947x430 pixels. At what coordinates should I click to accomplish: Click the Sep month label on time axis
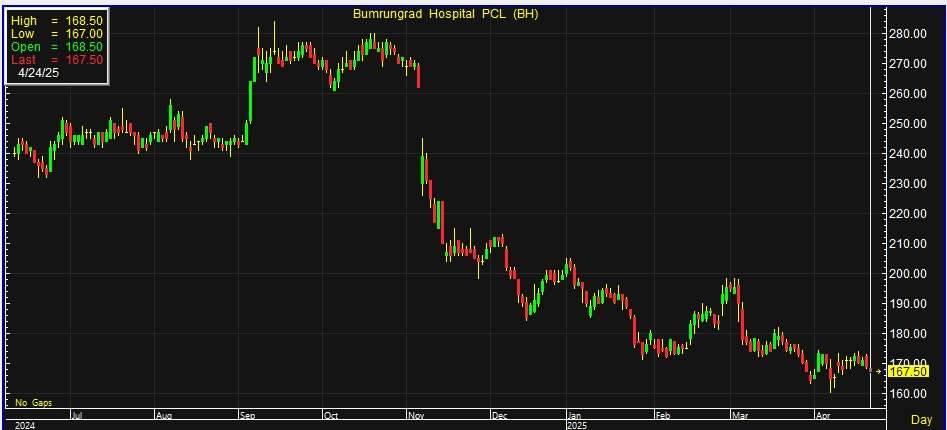(x=247, y=416)
